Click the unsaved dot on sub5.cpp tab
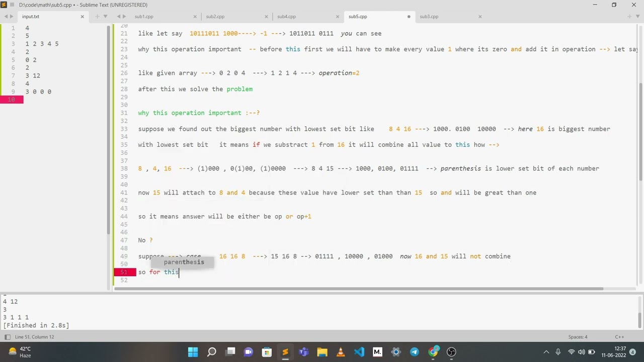This screenshot has width=644, height=362. coord(409,17)
